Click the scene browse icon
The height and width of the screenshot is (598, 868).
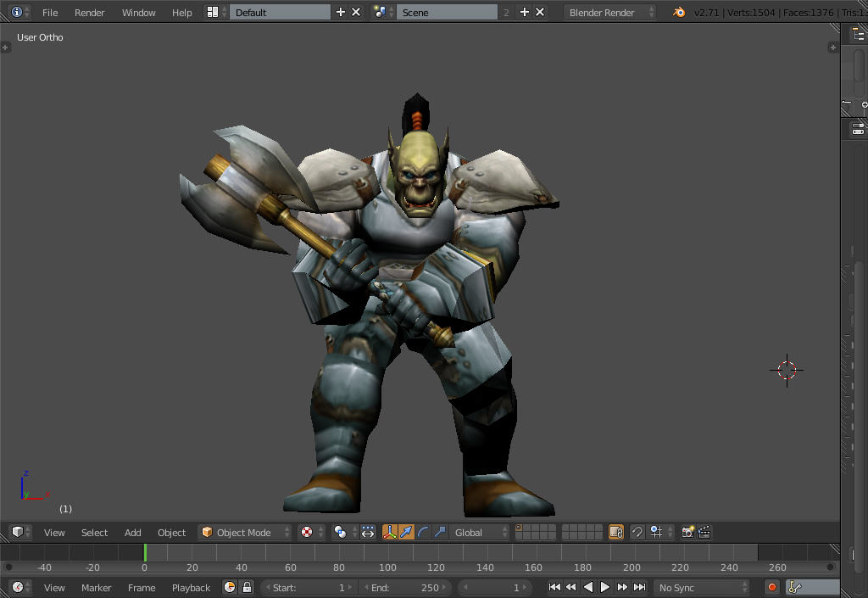[384, 12]
